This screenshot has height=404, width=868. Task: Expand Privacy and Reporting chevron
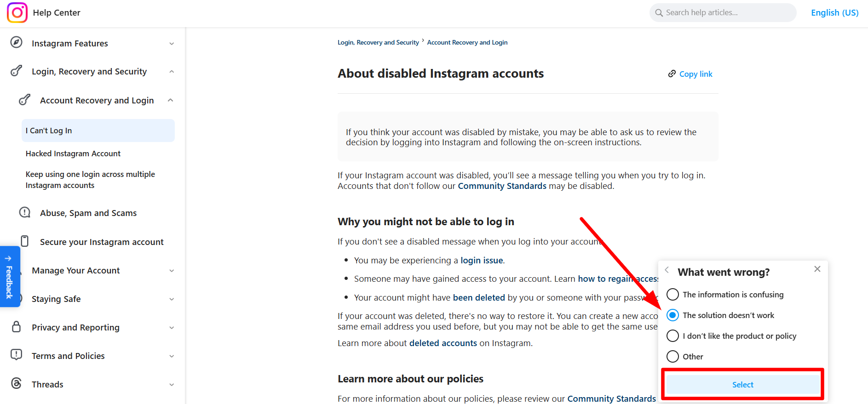172,328
